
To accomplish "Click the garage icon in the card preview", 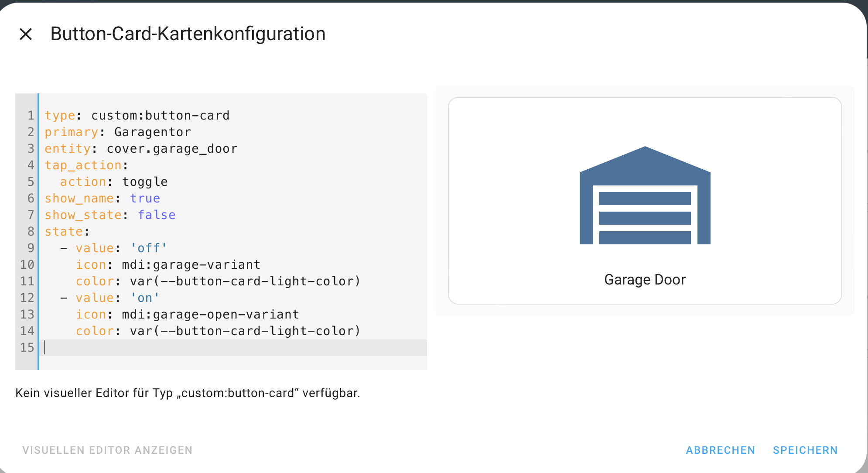I will (x=645, y=195).
